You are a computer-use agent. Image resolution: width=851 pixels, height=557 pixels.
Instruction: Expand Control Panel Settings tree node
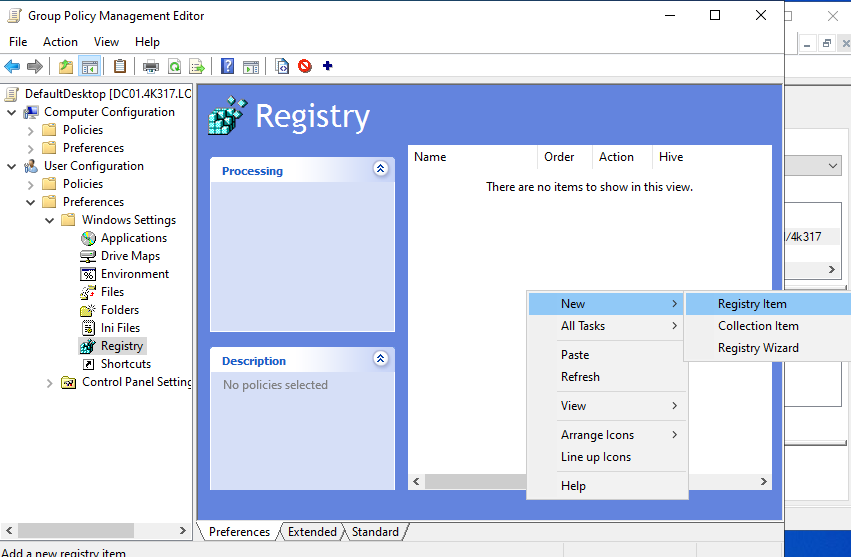[x=50, y=382]
